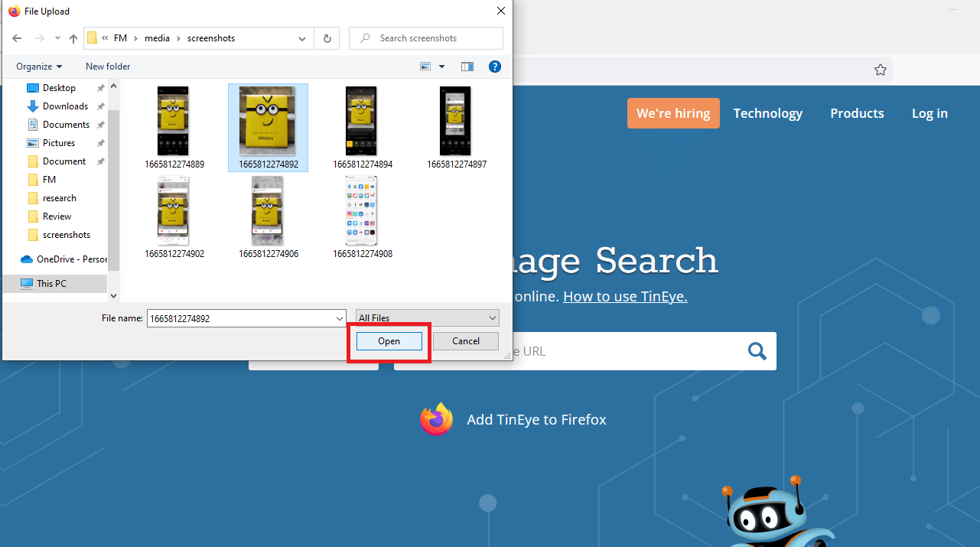Click the Firefox logo beside Add TinEye
The width and height of the screenshot is (980, 547).
tap(436, 419)
